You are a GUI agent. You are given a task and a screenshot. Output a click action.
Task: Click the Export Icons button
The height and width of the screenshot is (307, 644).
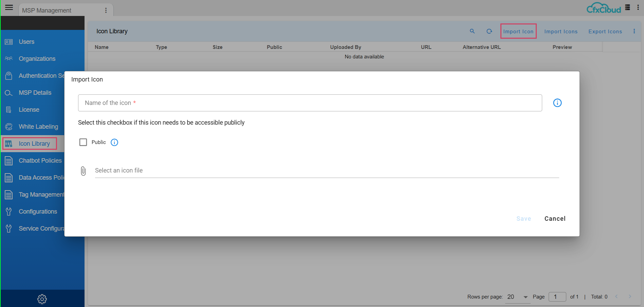[x=605, y=32]
